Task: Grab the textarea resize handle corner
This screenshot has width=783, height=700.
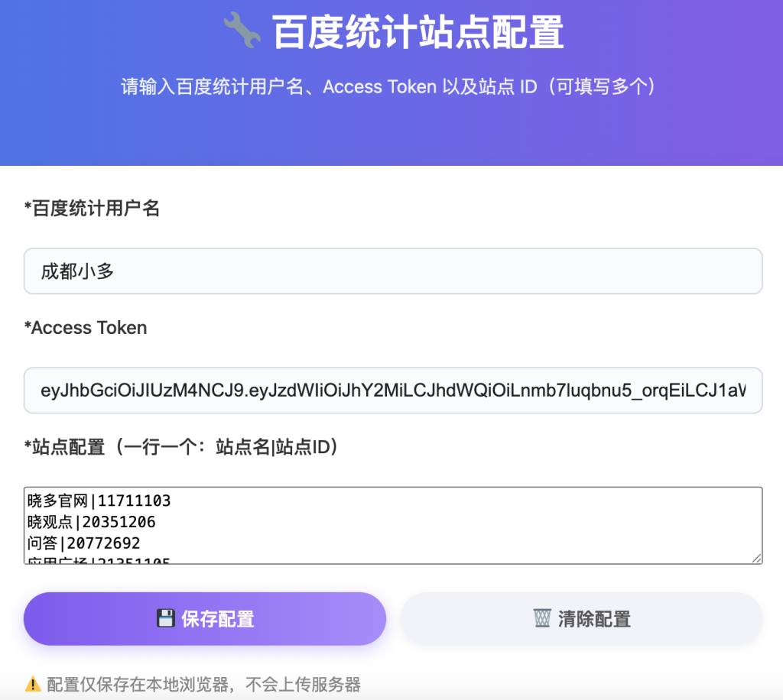Action: coord(756,558)
